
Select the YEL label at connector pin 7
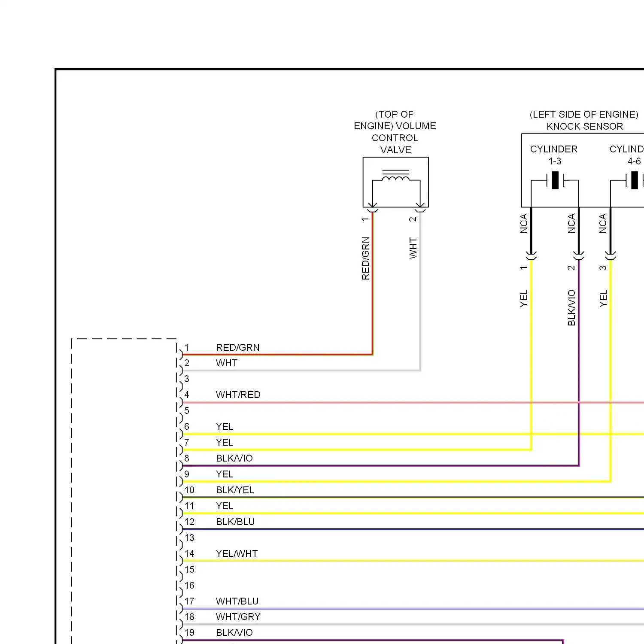pos(225,443)
